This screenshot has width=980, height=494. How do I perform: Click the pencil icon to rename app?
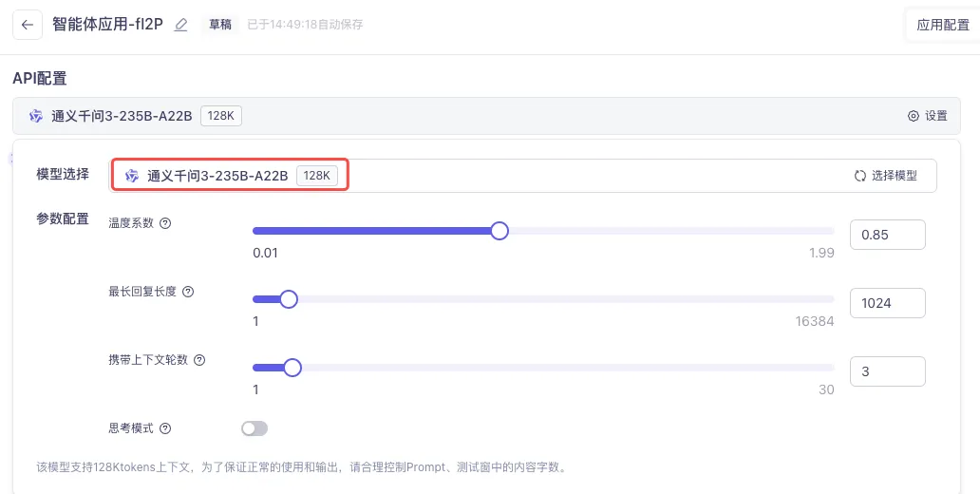tap(181, 25)
